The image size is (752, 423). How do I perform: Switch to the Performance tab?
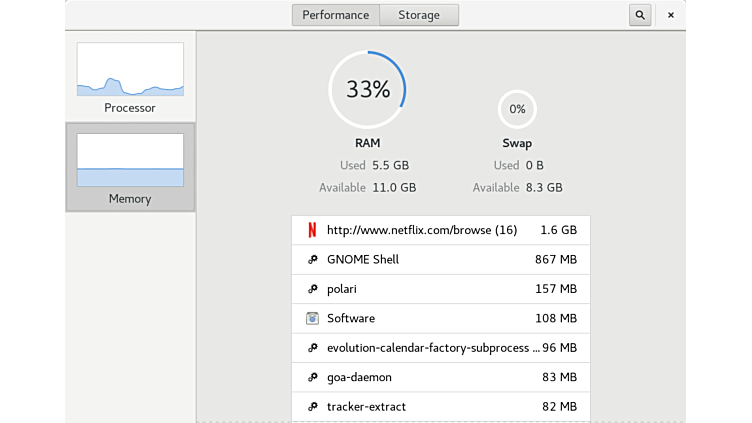336,15
